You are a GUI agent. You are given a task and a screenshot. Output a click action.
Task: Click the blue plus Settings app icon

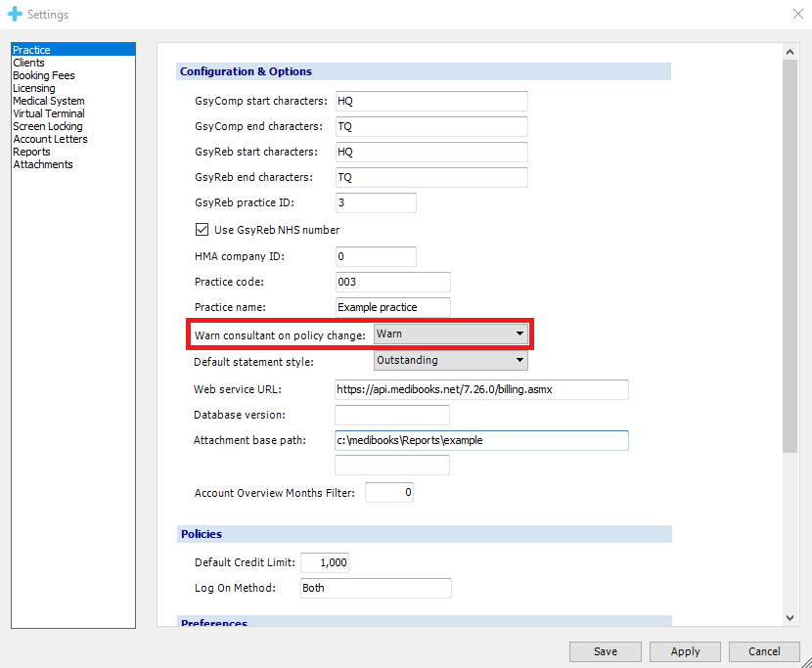pos(14,15)
